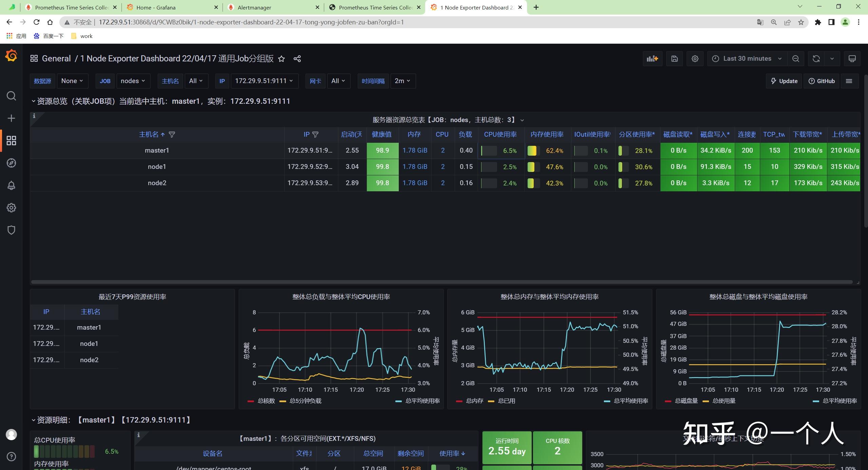Image resolution: width=868 pixels, height=470 pixels.
Task: Open the Dashboards icon in sidebar
Action: pos(11,140)
